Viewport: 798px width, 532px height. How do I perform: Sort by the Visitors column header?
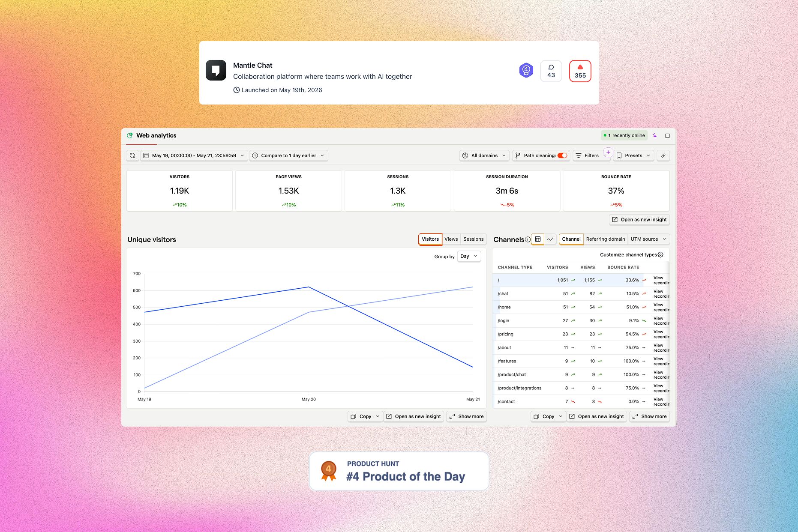tap(557, 267)
